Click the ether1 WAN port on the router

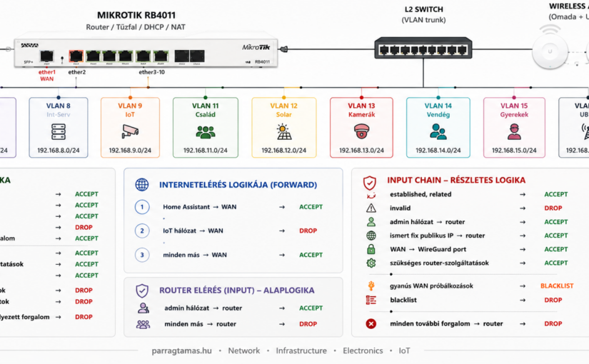[x=46, y=56]
